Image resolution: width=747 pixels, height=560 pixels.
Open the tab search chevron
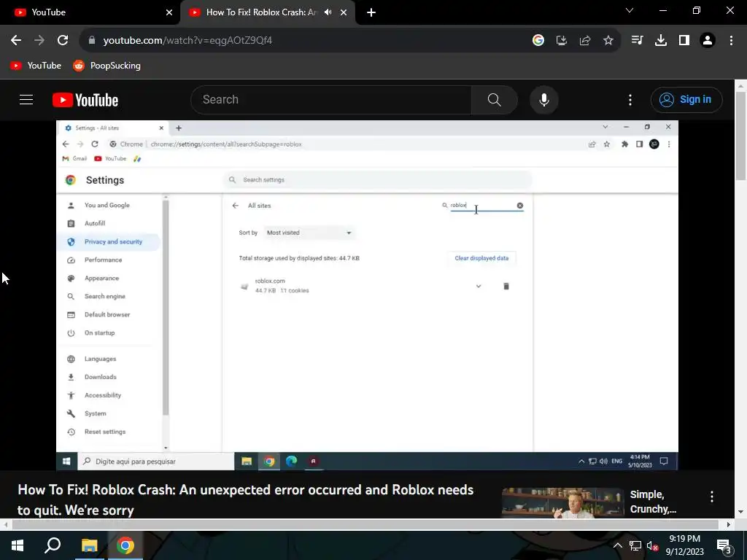[x=630, y=10]
